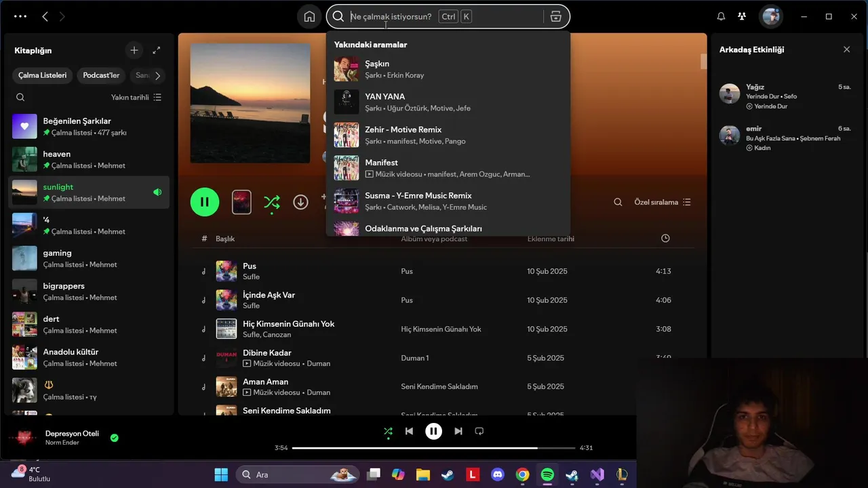The height and width of the screenshot is (488, 868).
Task: Open friend emir's activity
Action: coord(785,138)
